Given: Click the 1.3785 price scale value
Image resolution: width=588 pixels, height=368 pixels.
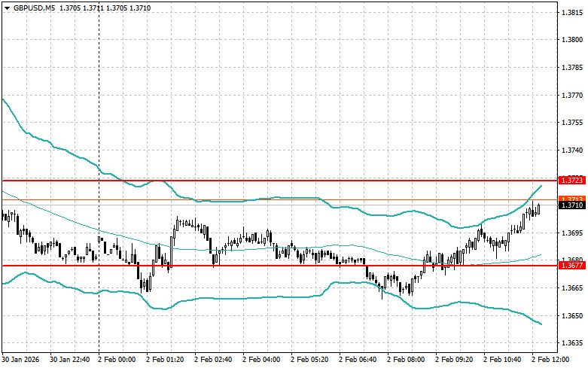Looking at the screenshot, I should click(572, 68).
